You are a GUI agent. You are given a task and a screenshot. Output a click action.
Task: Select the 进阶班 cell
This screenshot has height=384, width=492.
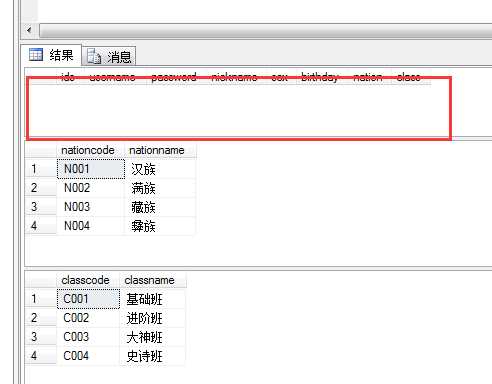[x=152, y=318]
